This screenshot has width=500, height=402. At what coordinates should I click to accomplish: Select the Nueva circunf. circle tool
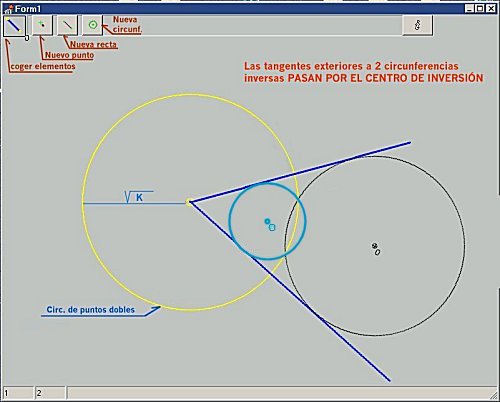point(93,25)
